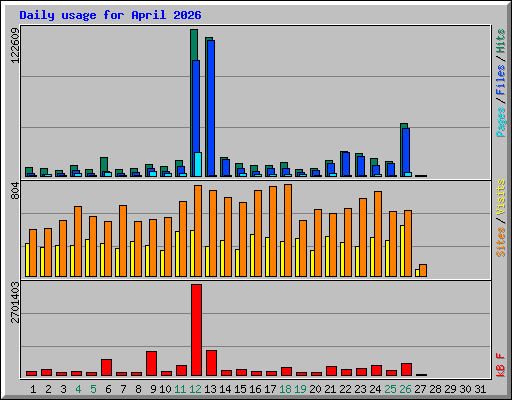Screen dimensions: 512x400
Task: Click day 9 on the x-axis
Action: (x=153, y=389)
